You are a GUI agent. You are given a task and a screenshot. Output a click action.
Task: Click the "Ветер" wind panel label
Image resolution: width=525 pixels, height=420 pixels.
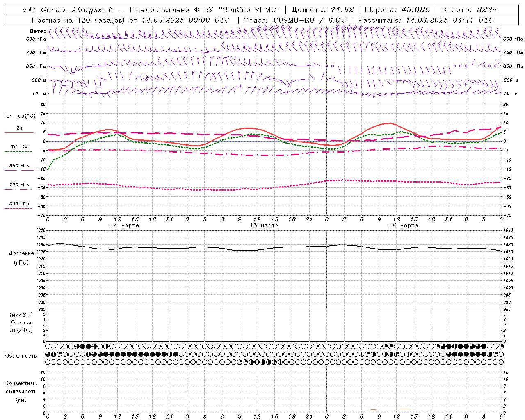(38, 31)
